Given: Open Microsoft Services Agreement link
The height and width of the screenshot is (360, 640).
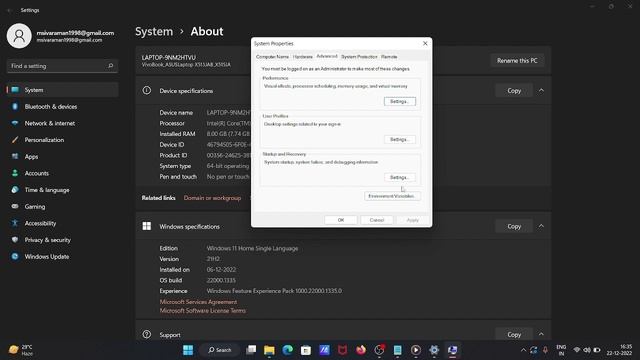Looking at the screenshot, I should [x=198, y=302].
